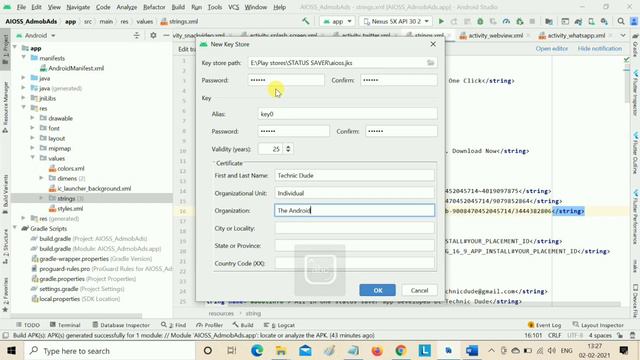
Task: Open the Build menu
Action: pos(178,7)
